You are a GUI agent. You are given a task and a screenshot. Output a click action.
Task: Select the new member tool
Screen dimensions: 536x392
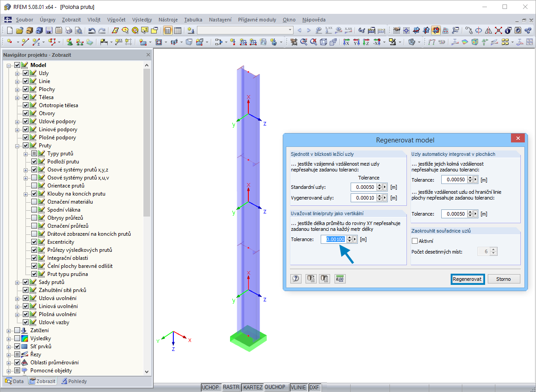click(x=37, y=42)
